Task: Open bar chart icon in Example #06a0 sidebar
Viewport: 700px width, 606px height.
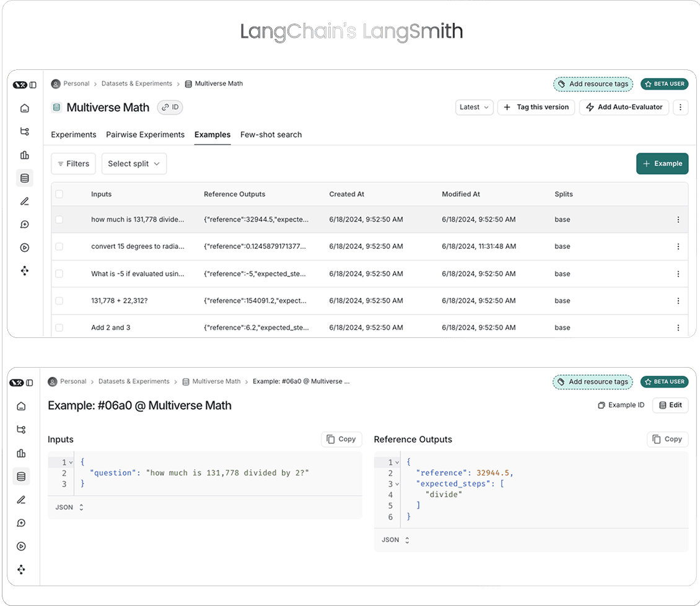Action: click(21, 453)
